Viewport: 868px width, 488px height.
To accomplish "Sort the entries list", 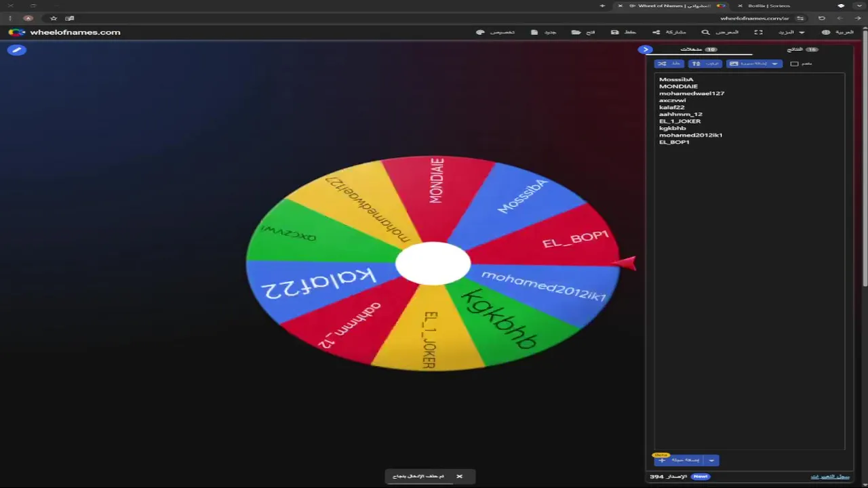I will pos(705,64).
